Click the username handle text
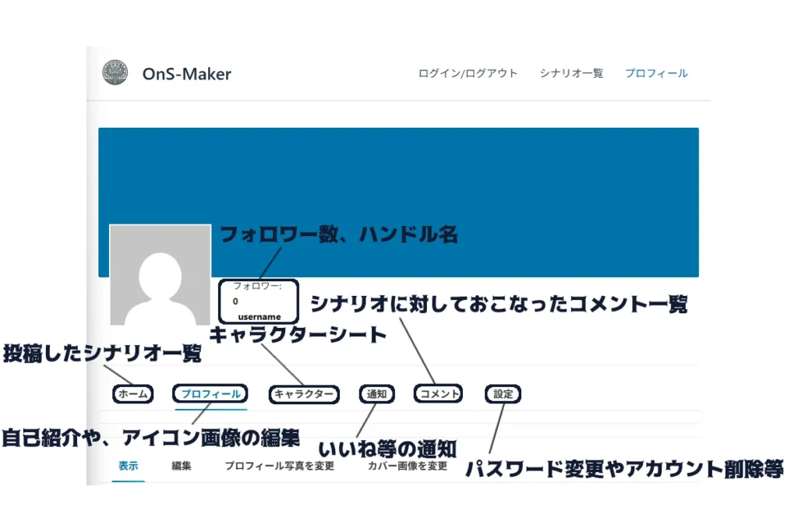798x532 pixels. [x=260, y=316]
